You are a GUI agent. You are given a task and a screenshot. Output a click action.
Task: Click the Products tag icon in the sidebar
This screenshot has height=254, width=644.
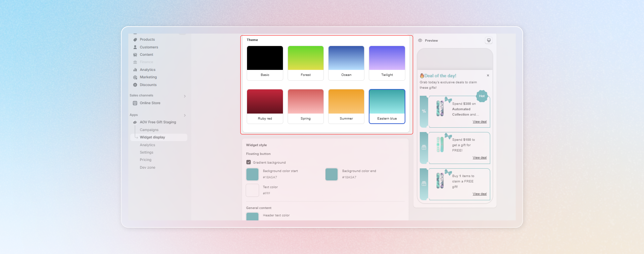135,40
